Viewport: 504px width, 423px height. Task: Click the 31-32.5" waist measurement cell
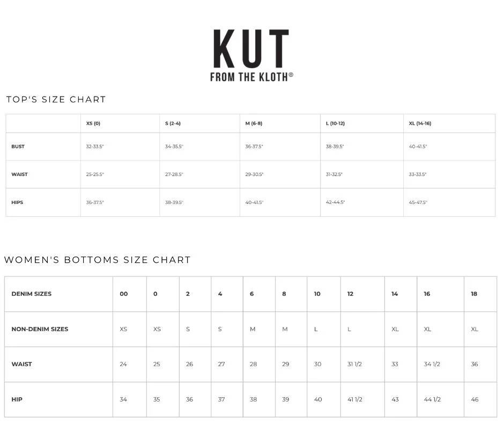pos(334,174)
